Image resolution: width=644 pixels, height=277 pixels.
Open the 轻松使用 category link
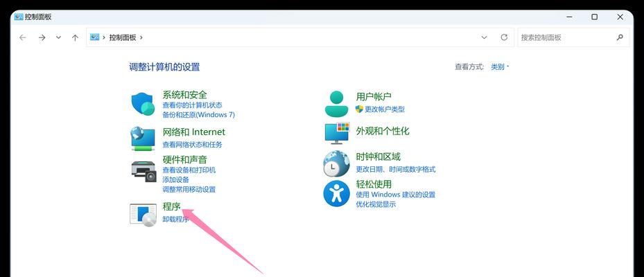[x=374, y=184]
